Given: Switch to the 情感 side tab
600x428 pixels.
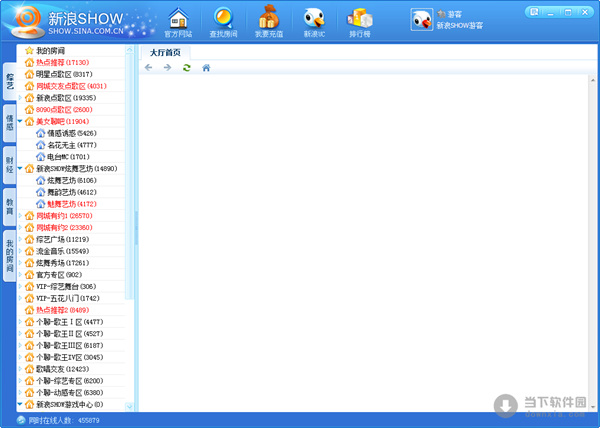Looking at the screenshot, I should point(10,123).
